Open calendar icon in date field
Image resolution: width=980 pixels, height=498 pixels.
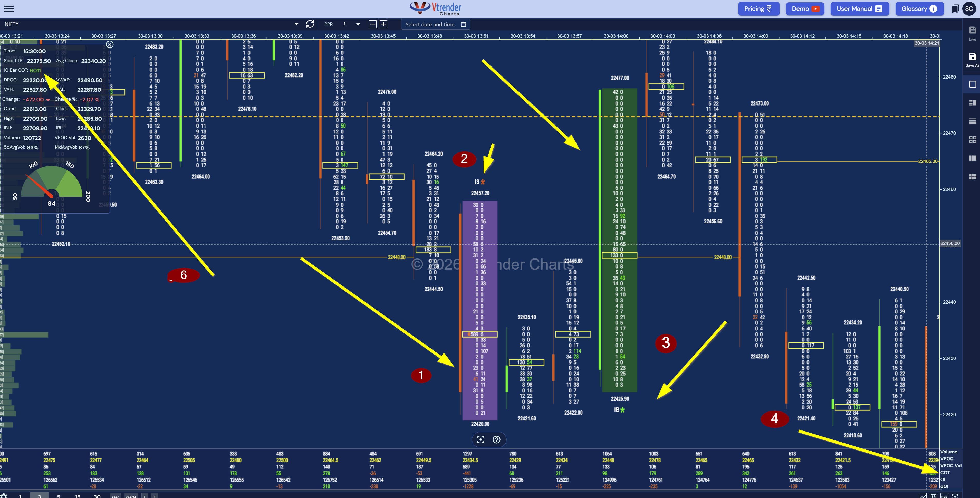click(x=463, y=24)
